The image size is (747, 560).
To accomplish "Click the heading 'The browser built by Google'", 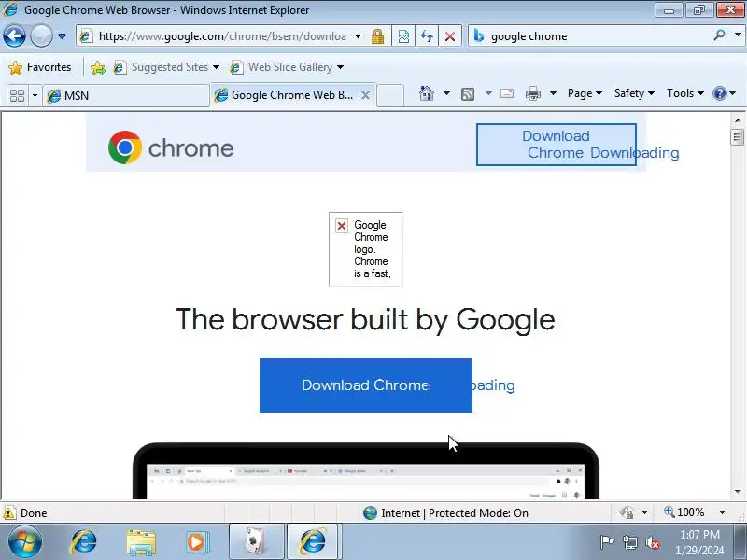I will click(365, 319).
